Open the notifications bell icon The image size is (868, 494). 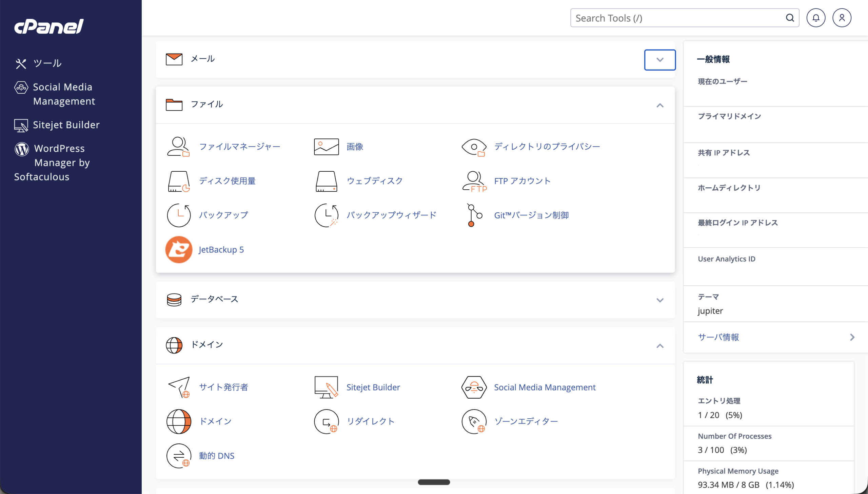[815, 18]
